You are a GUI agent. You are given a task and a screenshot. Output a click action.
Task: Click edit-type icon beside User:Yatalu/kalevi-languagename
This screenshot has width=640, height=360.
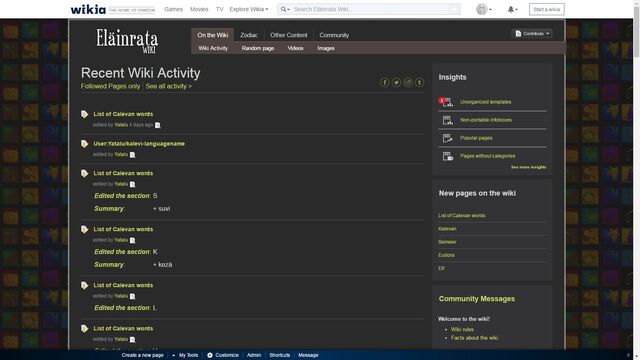84,144
